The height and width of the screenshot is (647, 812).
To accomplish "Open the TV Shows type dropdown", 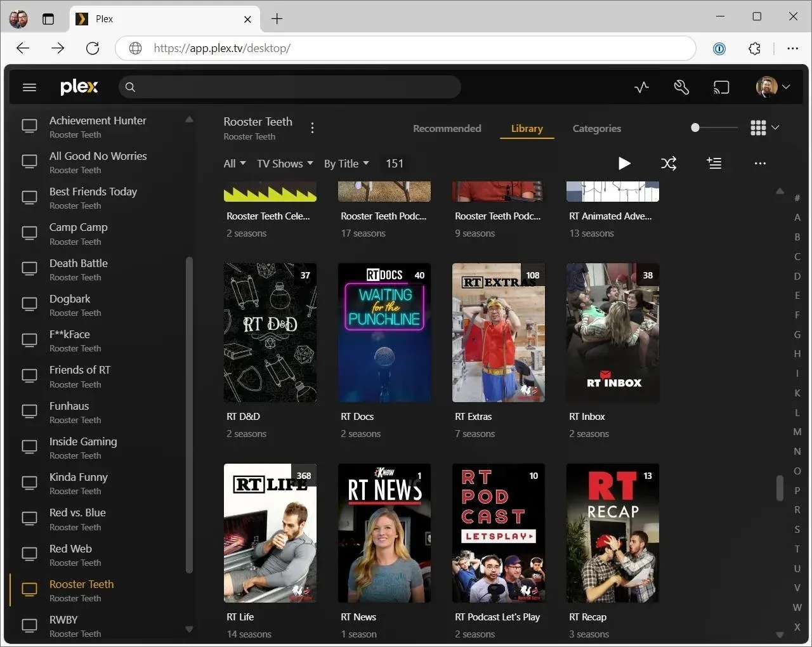I will (285, 164).
